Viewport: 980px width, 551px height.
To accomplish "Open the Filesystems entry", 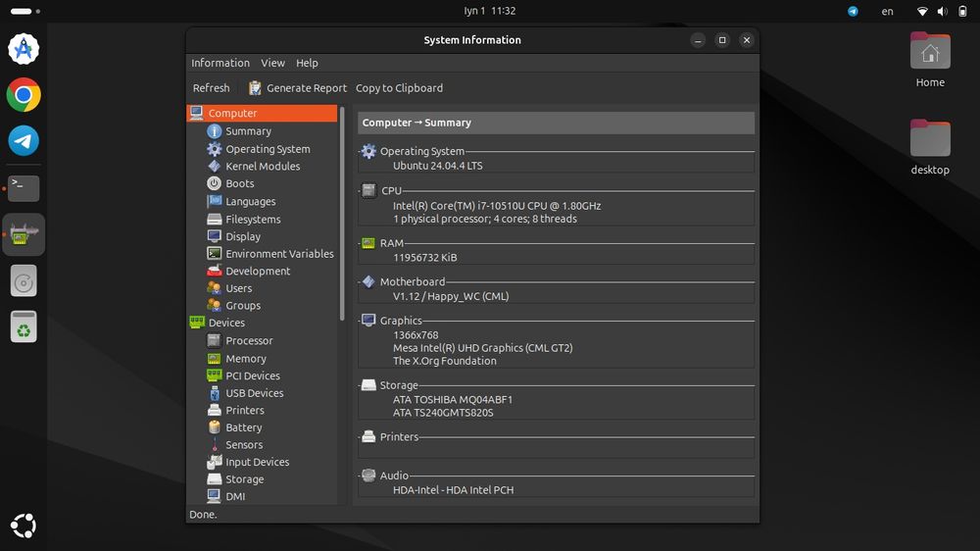I will pyautogui.click(x=253, y=219).
